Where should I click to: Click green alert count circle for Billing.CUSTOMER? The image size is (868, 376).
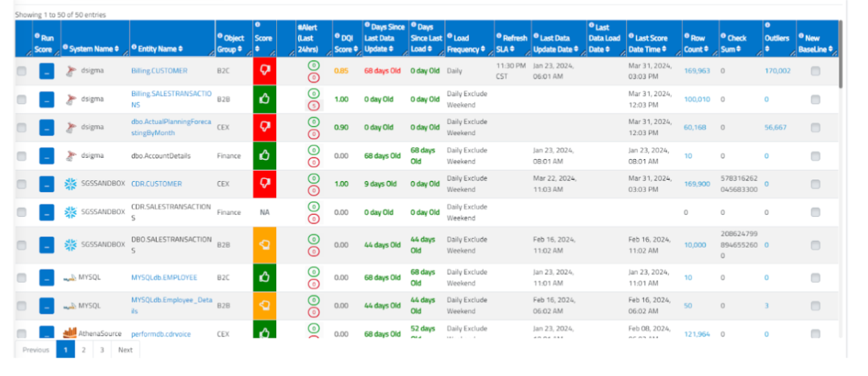click(x=314, y=65)
